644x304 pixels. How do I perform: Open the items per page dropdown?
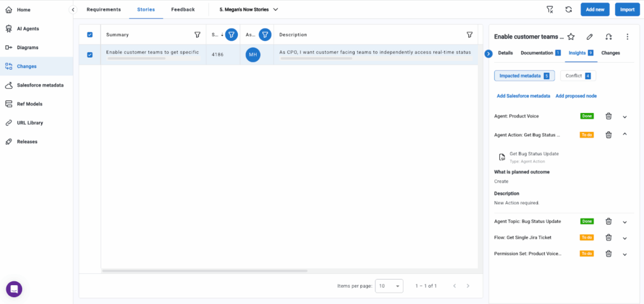[390, 286]
